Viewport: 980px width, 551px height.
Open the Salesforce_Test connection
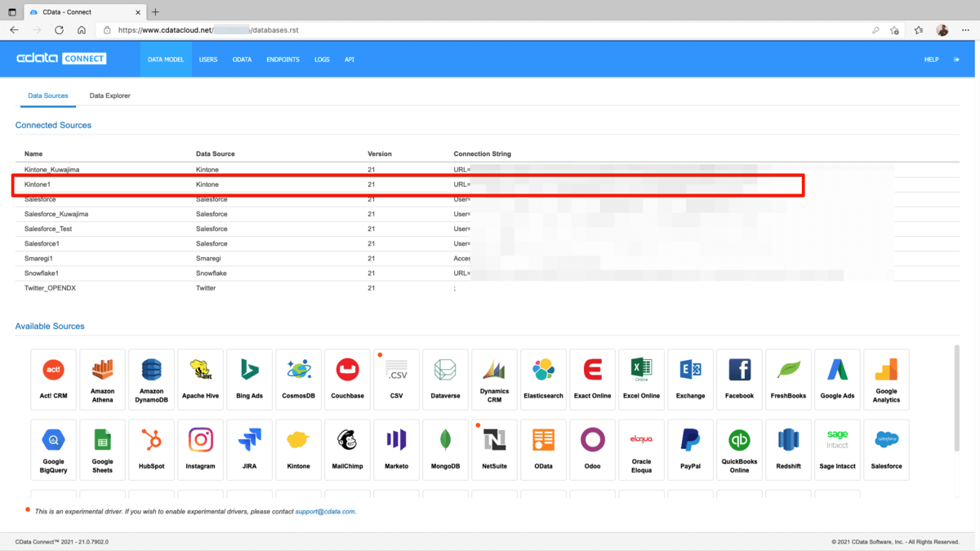pyautogui.click(x=48, y=229)
